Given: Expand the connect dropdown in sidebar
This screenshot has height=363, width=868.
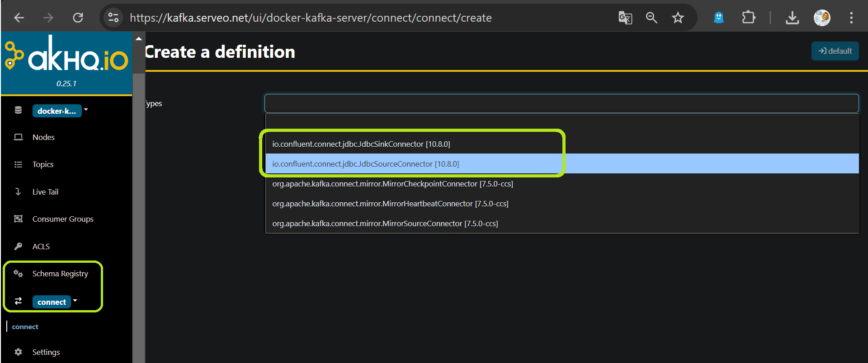Looking at the screenshot, I should pos(75,300).
